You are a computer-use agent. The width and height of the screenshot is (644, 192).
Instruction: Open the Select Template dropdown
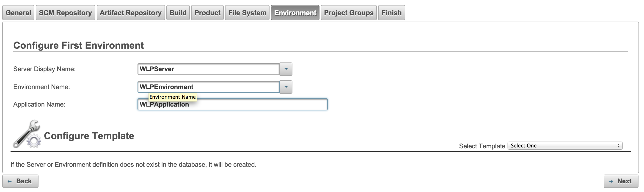[565, 146]
